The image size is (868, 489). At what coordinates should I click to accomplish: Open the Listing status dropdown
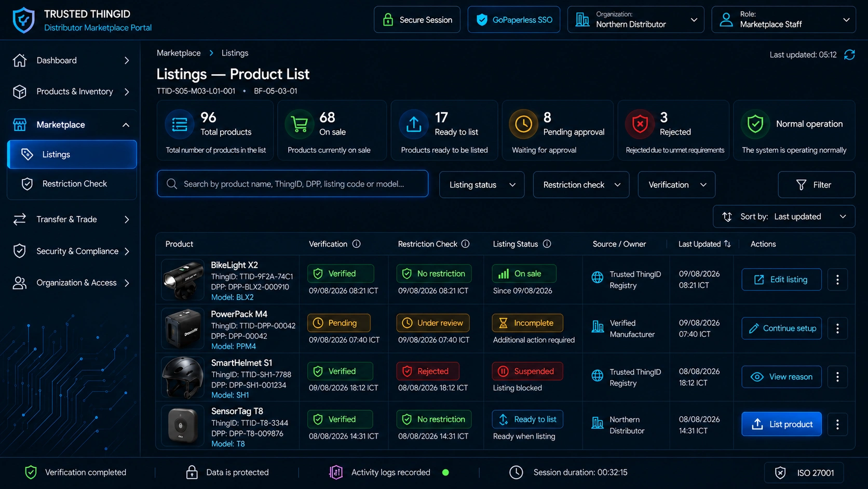pyautogui.click(x=482, y=185)
